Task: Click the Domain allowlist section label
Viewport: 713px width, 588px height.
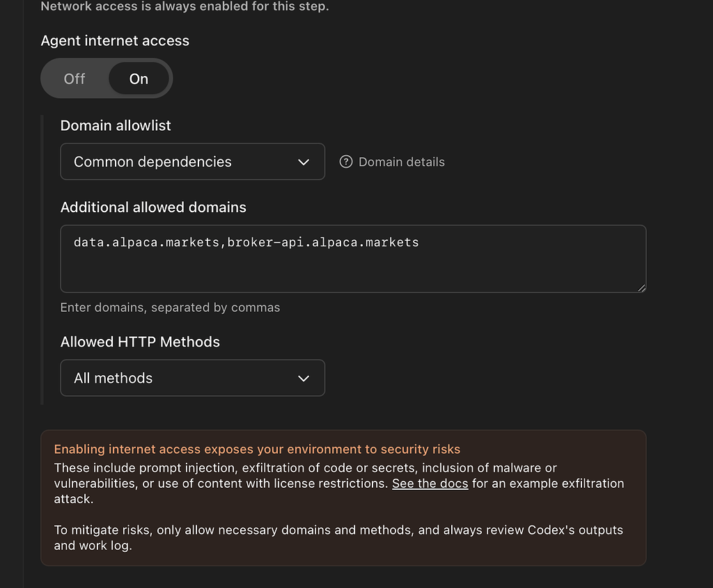Action: pos(115,125)
